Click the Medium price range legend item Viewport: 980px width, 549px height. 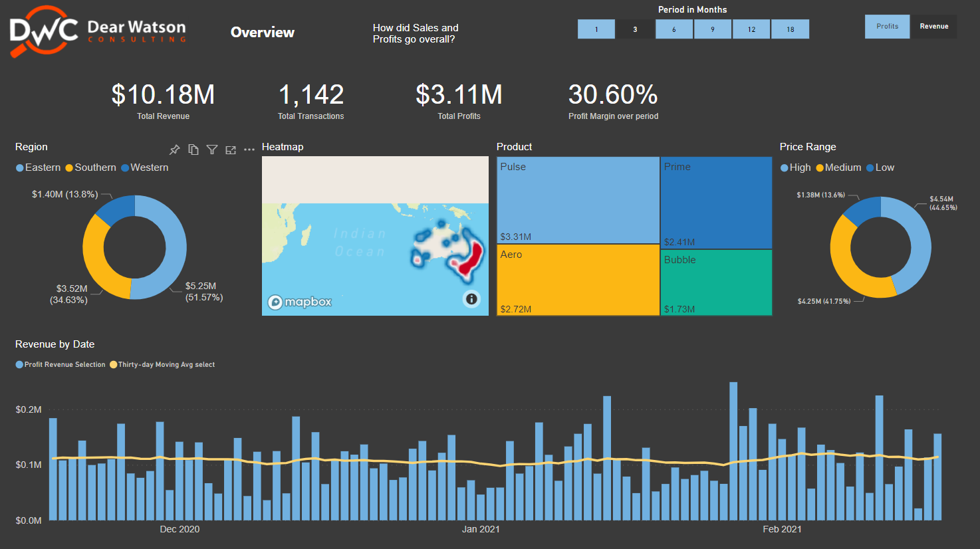click(x=838, y=167)
